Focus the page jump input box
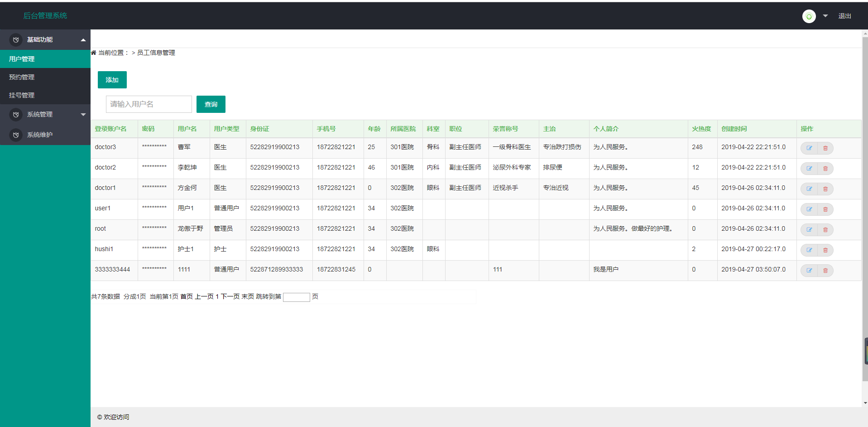Viewport: 868px width, 427px height. coord(297,297)
